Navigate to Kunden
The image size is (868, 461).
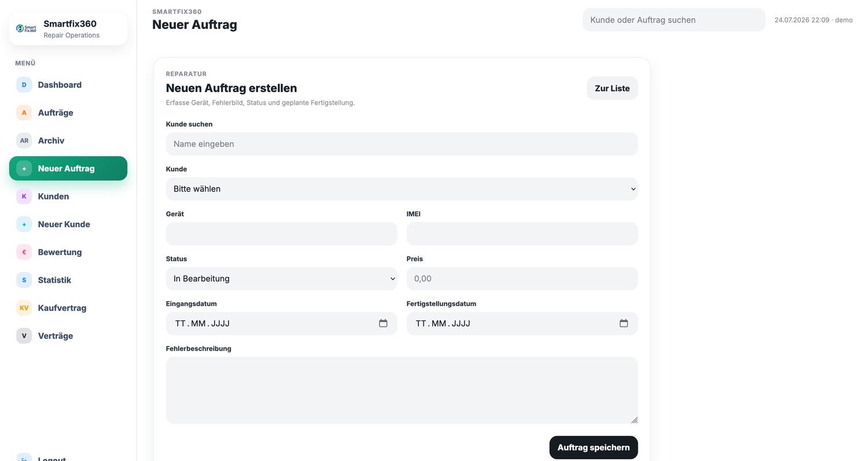pyautogui.click(x=68, y=196)
